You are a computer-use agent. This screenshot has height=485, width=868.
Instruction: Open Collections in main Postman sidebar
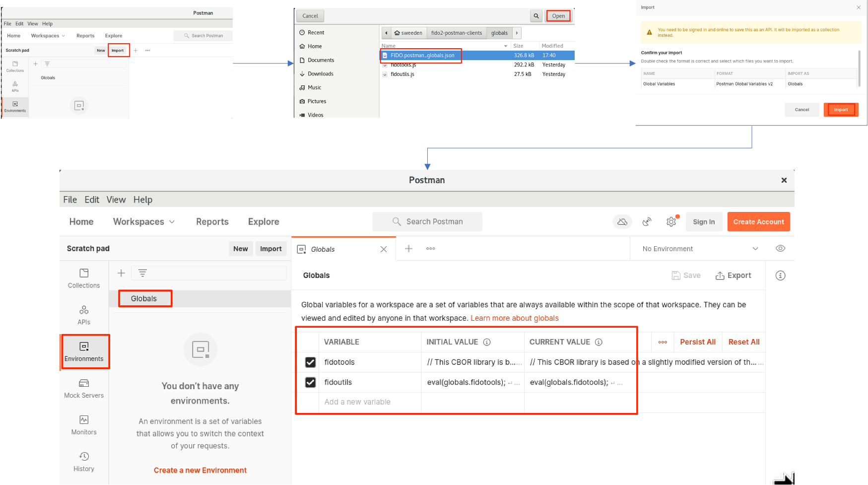tap(84, 278)
